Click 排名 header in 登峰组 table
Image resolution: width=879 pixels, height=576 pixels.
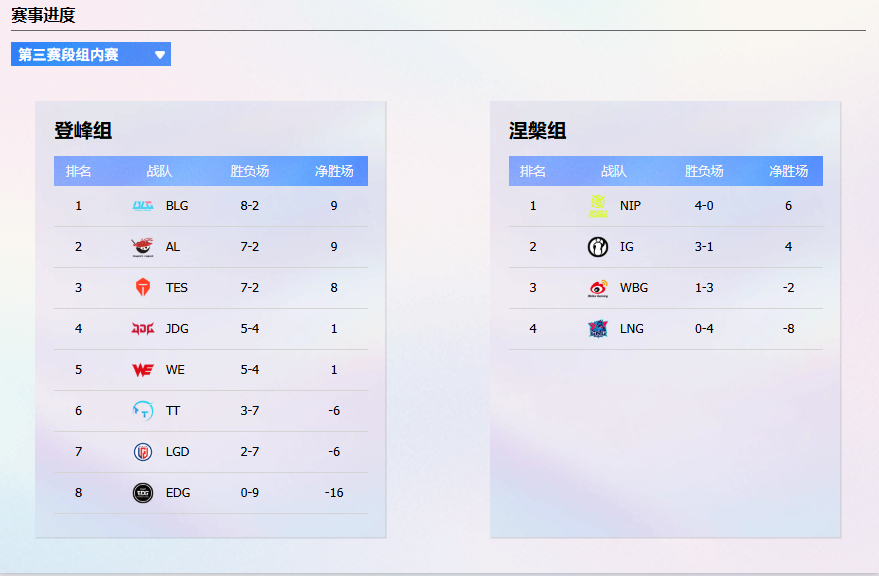[x=78, y=171]
